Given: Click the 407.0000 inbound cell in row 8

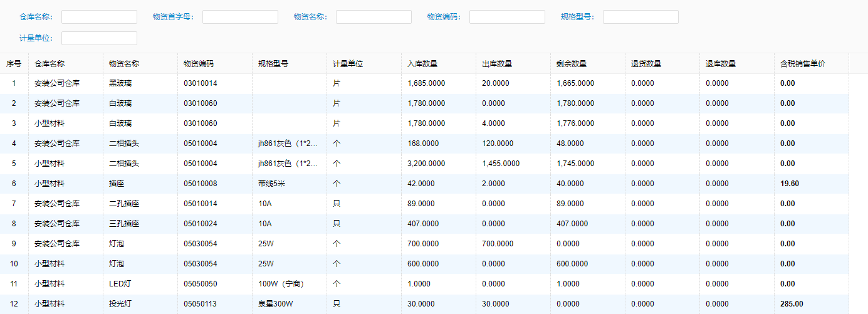Looking at the screenshot, I should pyautogui.click(x=423, y=224).
